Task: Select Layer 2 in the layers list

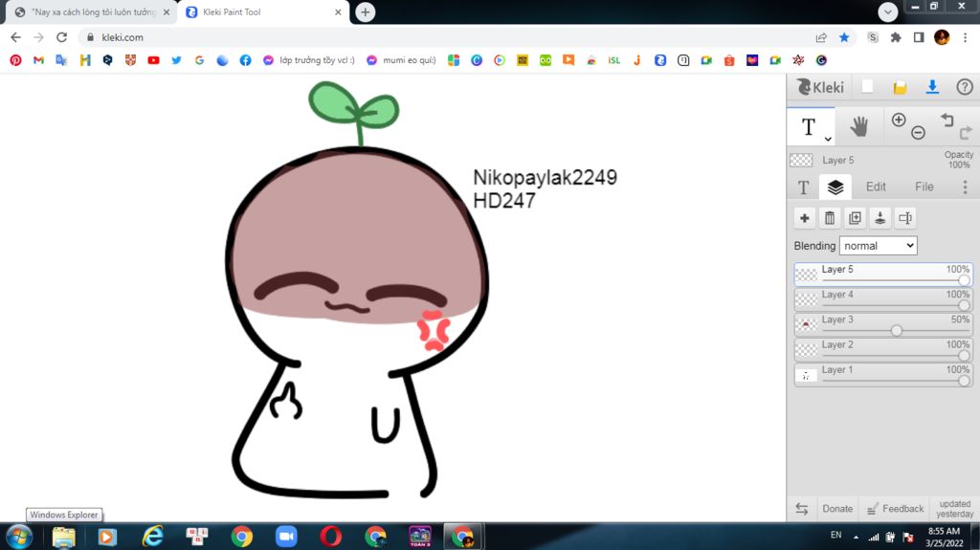Action: (x=883, y=350)
